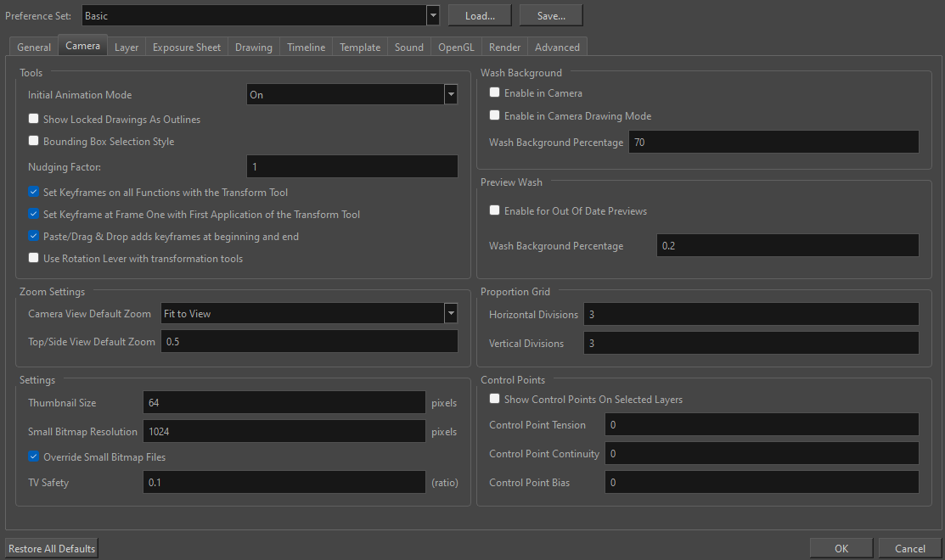
Task: Enable for Out Of Date Previews
Action: pyautogui.click(x=495, y=210)
